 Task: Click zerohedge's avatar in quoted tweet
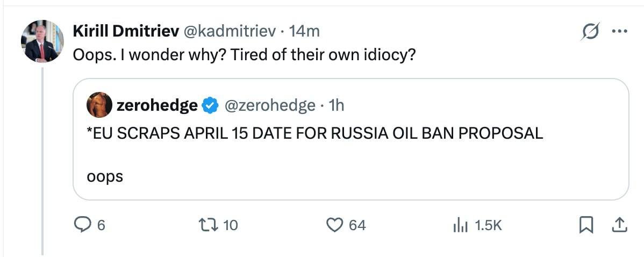99,105
